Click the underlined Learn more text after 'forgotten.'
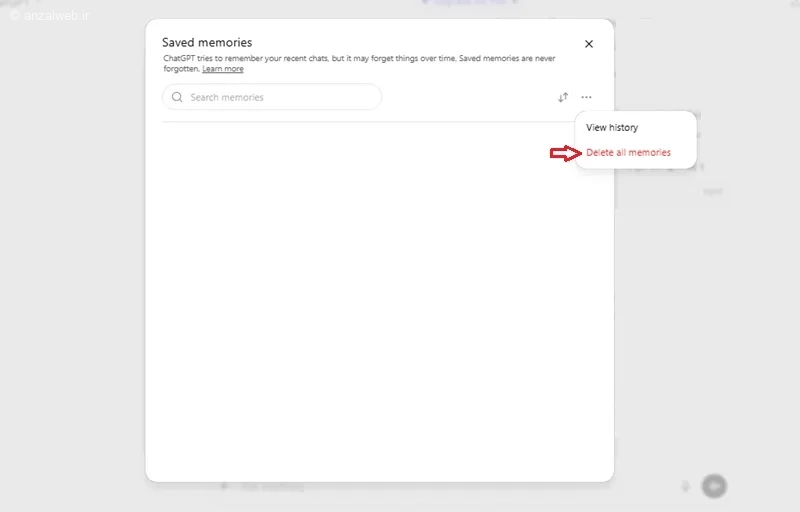Image resolution: width=800 pixels, height=512 pixels. [x=222, y=69]
